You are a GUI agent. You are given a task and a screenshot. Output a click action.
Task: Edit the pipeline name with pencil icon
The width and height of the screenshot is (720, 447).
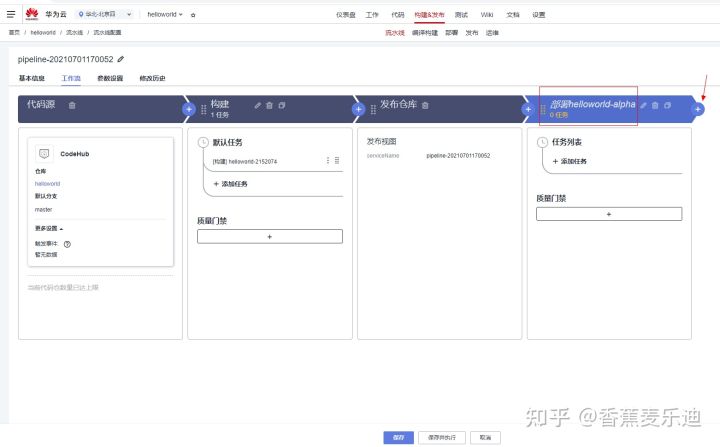point(121,59)
